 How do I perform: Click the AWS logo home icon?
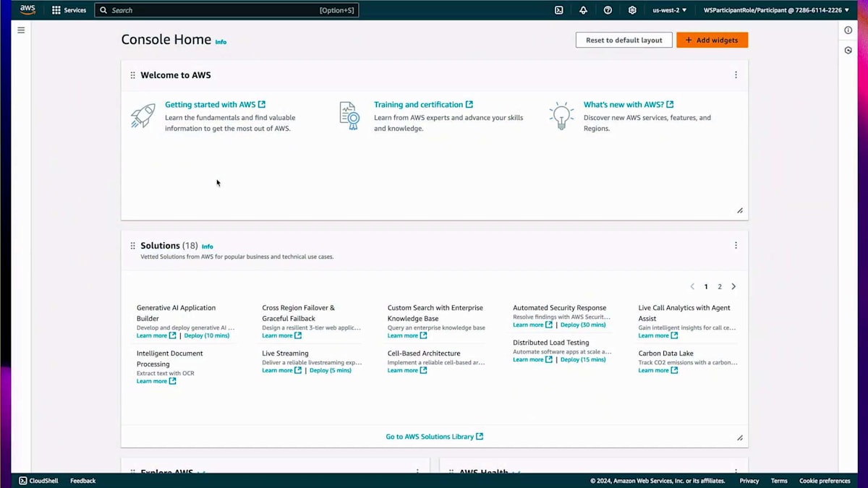point(27,10)
